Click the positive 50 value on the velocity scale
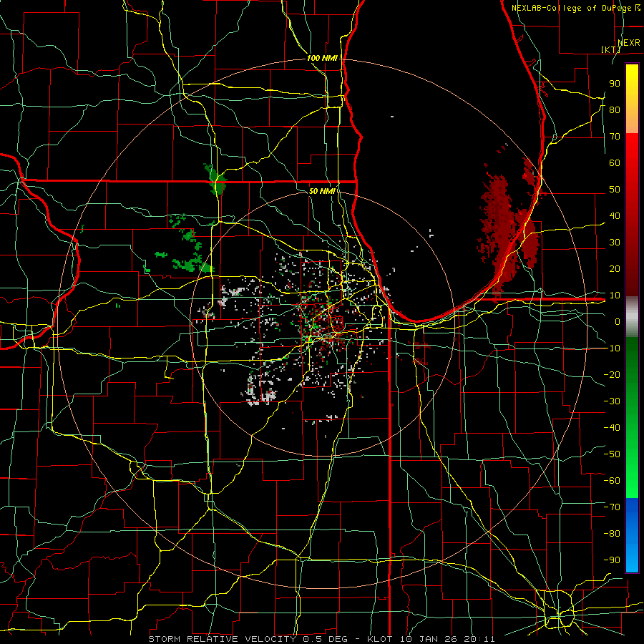 pos(615,190)
